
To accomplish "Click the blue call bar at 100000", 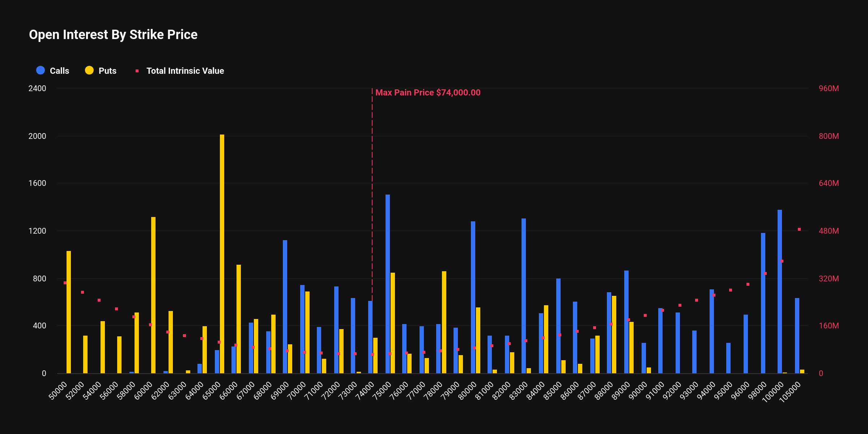I will [x=780, y=291].
